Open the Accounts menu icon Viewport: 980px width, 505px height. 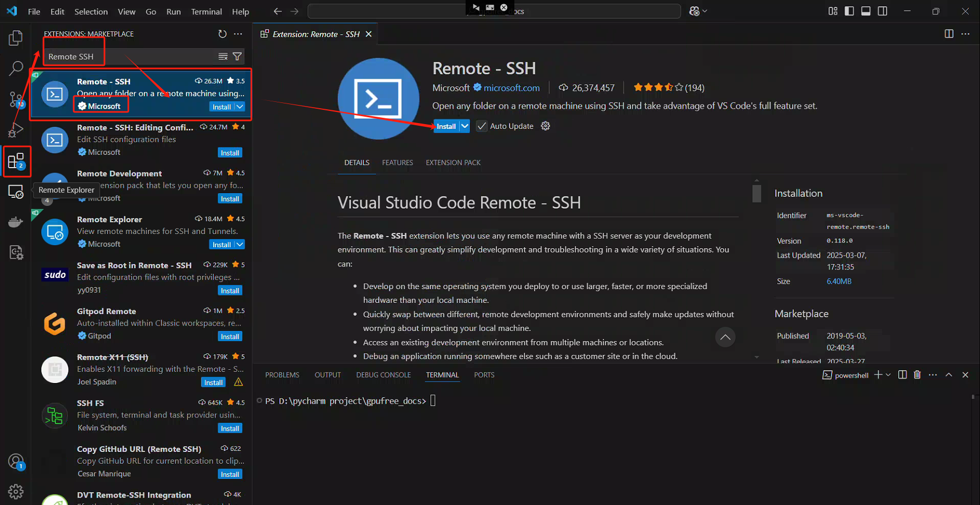tap(16, 462)
